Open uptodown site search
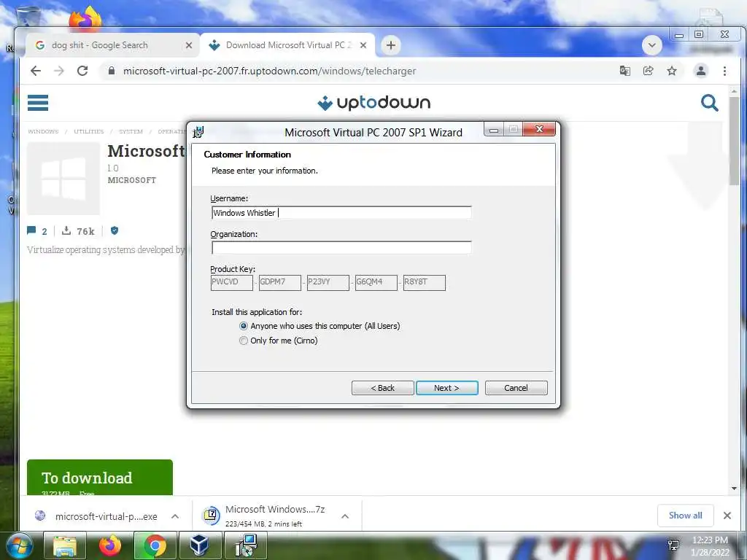Image resolution: width=747 pixels, height=560 pixels. click(x=709, y=102)
